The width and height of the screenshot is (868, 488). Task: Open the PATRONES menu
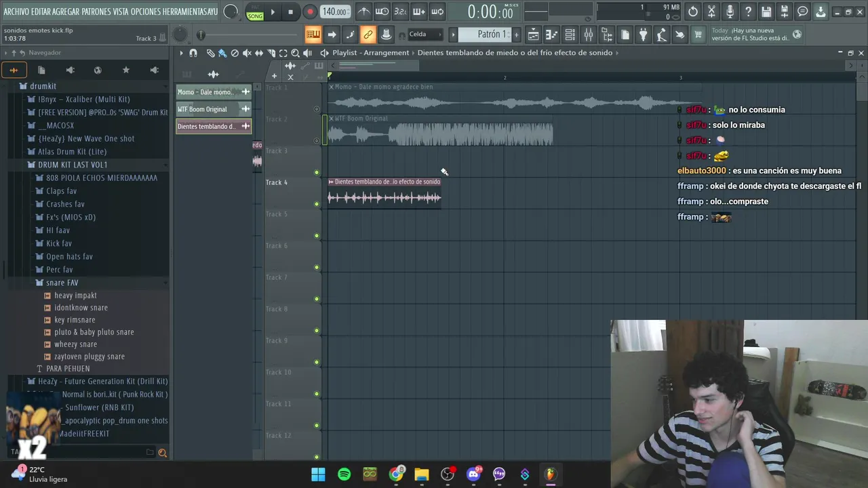pyautogui.click(x=96, y=12)
